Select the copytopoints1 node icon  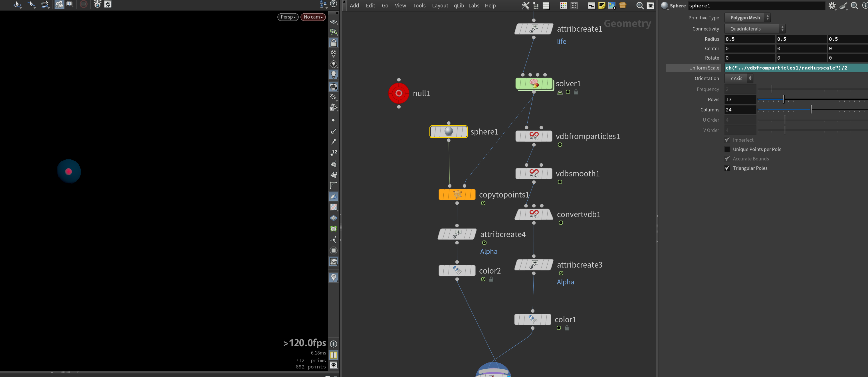click(457, 195)
